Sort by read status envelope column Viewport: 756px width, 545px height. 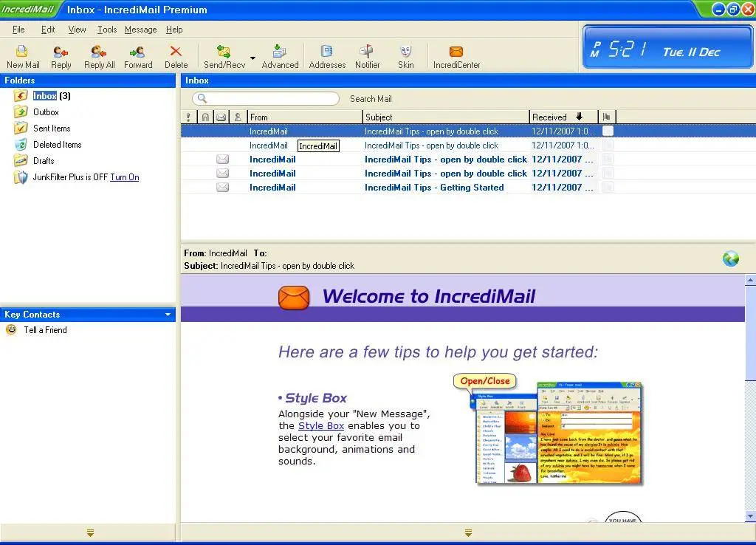(221, 117)
